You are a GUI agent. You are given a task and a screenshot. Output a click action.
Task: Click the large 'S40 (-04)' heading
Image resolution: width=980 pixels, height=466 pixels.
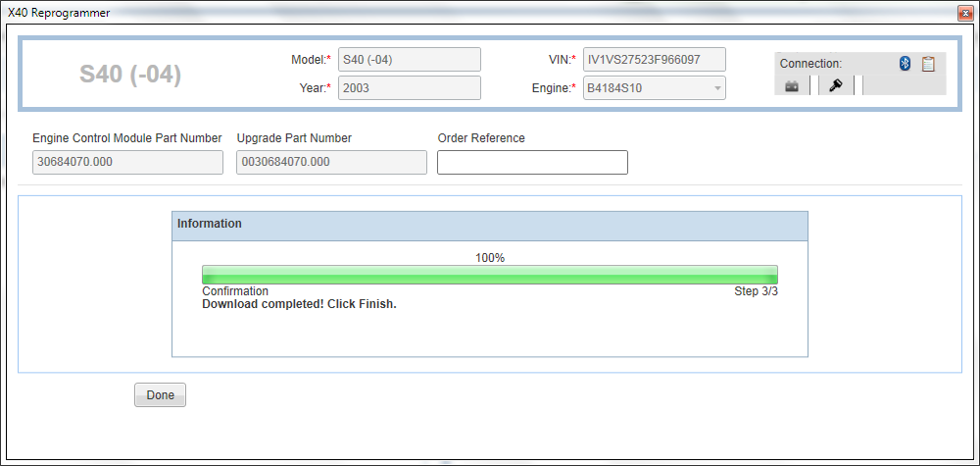pyautogui.click(x=130, y=75)
